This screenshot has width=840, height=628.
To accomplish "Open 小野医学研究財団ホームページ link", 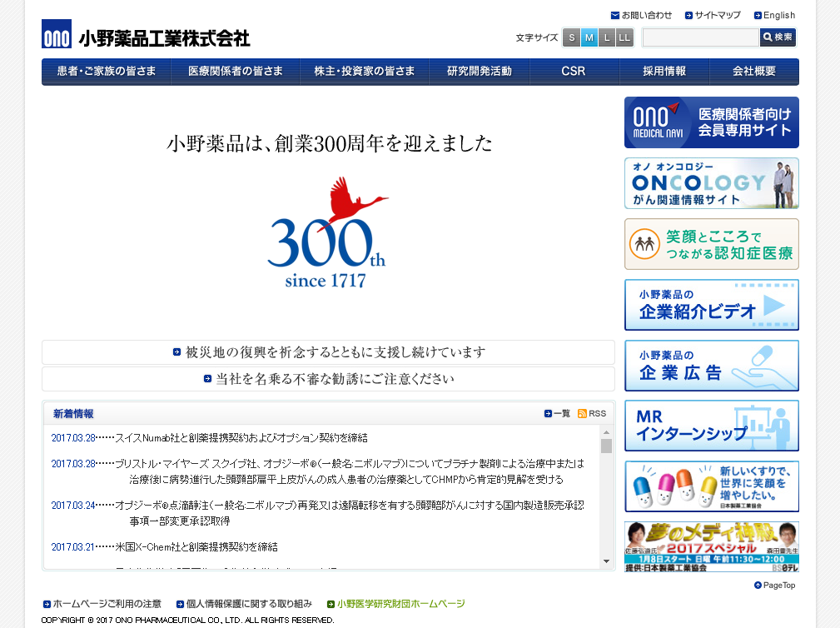I will click(396, 604).
